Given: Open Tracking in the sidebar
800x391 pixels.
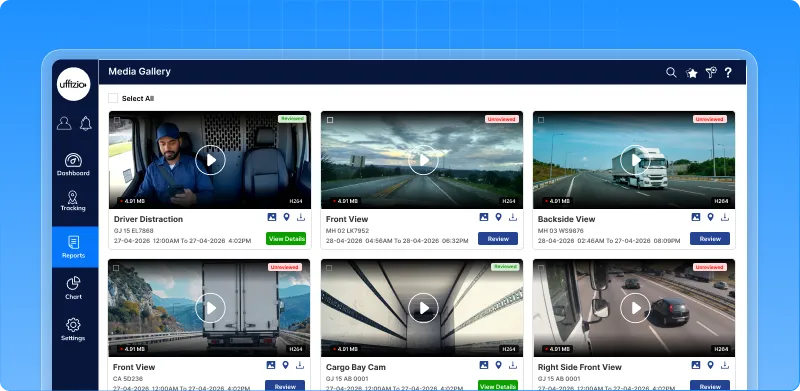Looking at the screenshot, I should pos(73,201).
